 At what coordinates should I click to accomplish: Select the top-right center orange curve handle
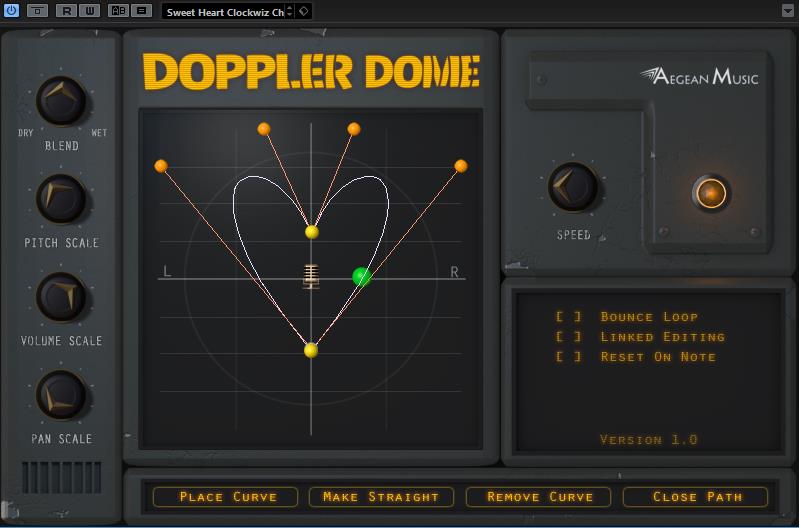pos(354,129)
